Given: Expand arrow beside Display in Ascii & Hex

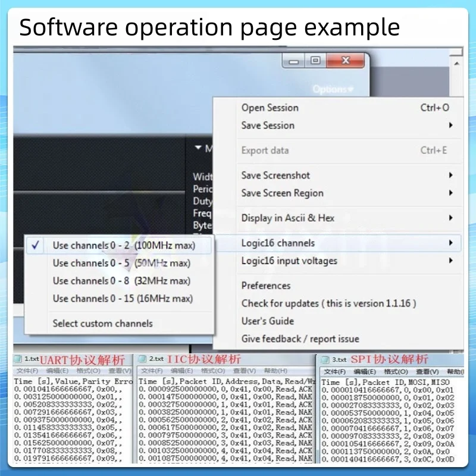Looking at the screenshot, I should (451, 218).
